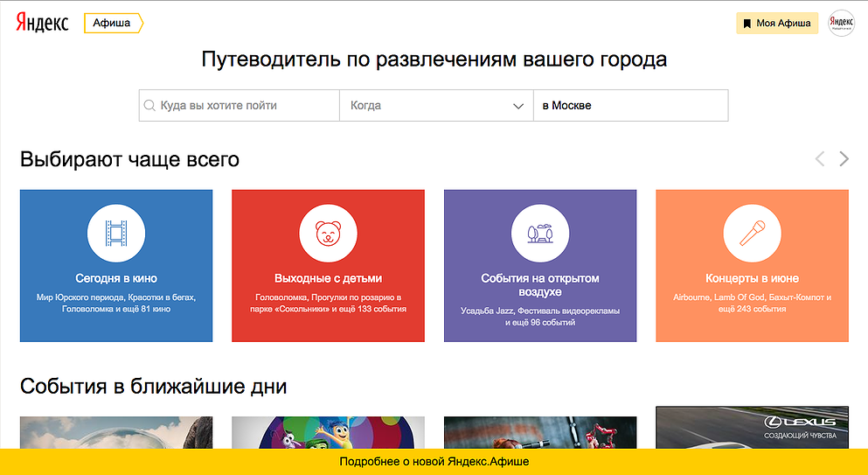This screenshot has width=868, height=475.
Task: Click the film strip icon
Action: point(116,234)
